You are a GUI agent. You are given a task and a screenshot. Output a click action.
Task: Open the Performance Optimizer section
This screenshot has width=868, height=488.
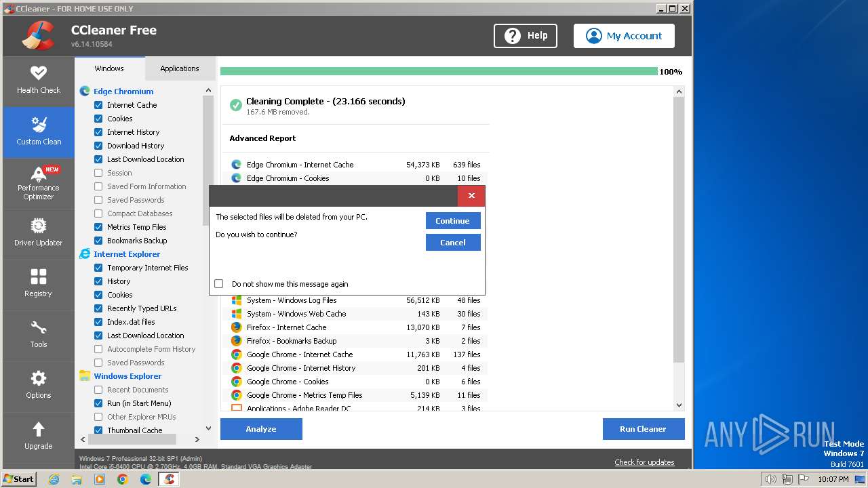(39, 183)
